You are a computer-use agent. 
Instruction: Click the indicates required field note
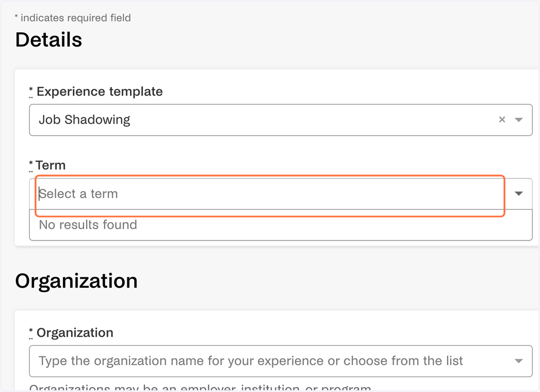click(x=73, y=18)
